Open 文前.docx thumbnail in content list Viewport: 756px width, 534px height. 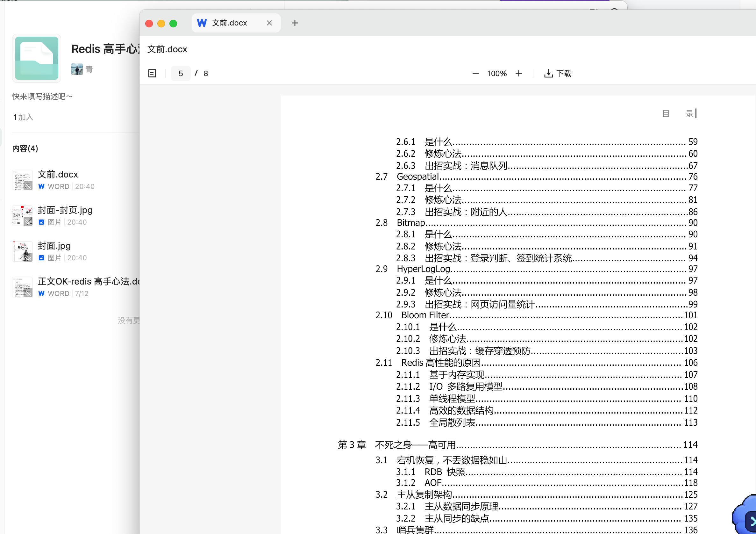[x=22, y=180]
